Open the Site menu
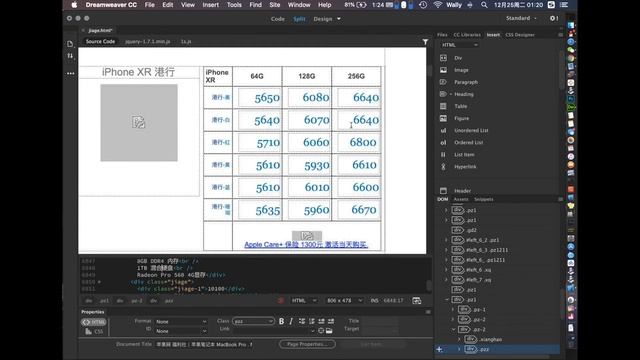 click(x=275, y=5)
